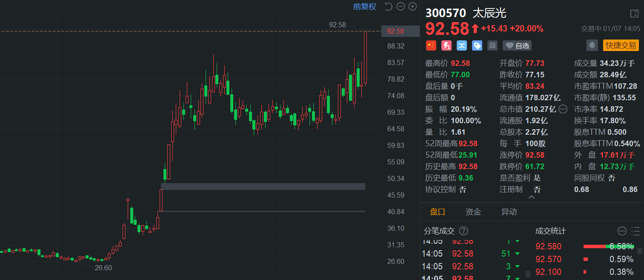Open help for 分笔成交
644x280 pixels.
pyautogui.click(x=464, y=231)
